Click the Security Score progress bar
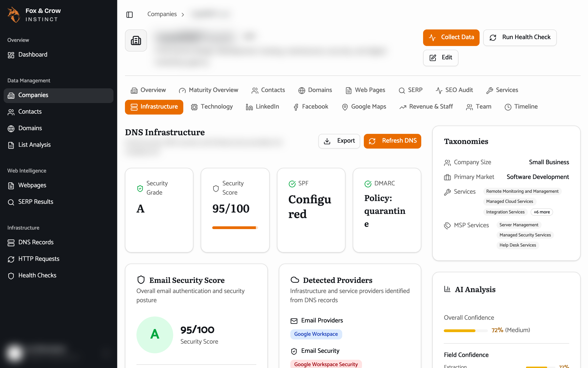 [x=235, y=228]
